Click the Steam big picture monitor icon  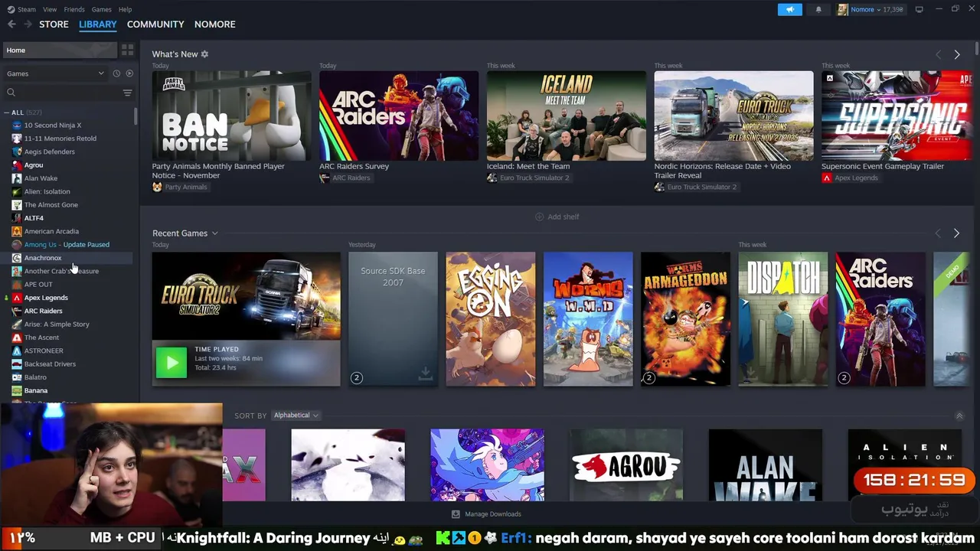[x=919, y=9]
